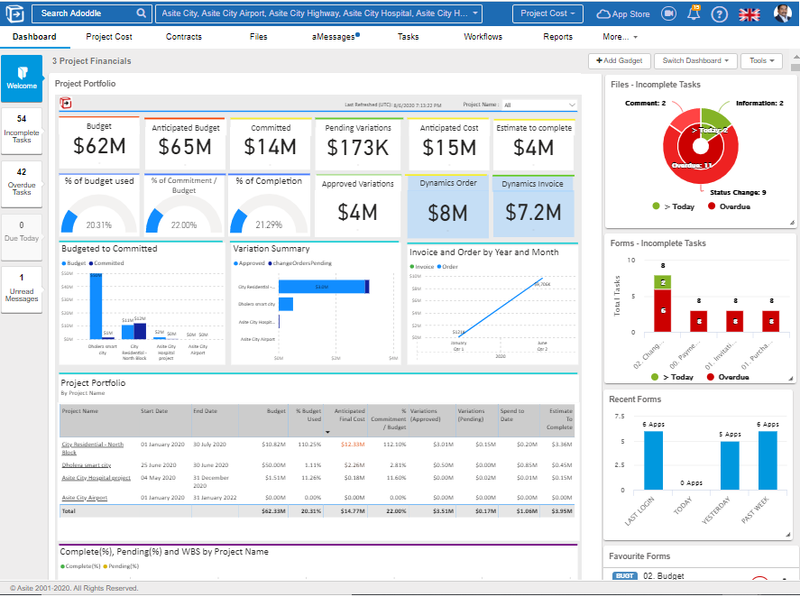Viewport: 800px width, 596px height.
Task: Open the App Store cloud icon
Action: pos(603,14)
